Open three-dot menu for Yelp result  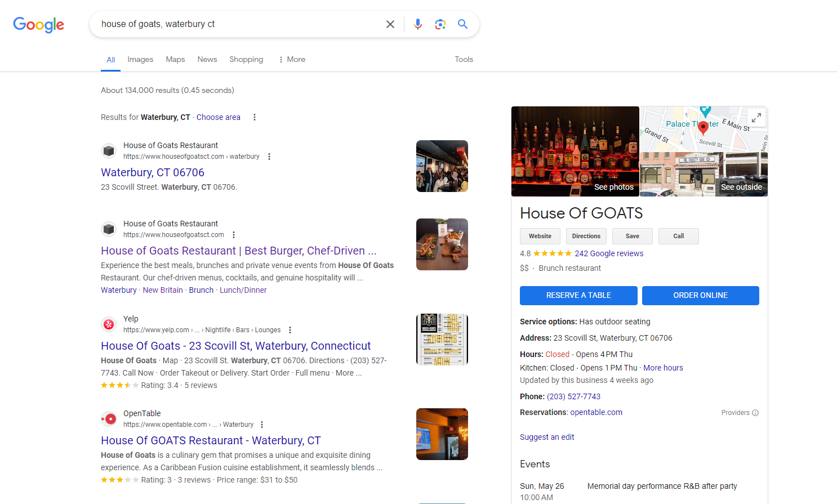290,330
